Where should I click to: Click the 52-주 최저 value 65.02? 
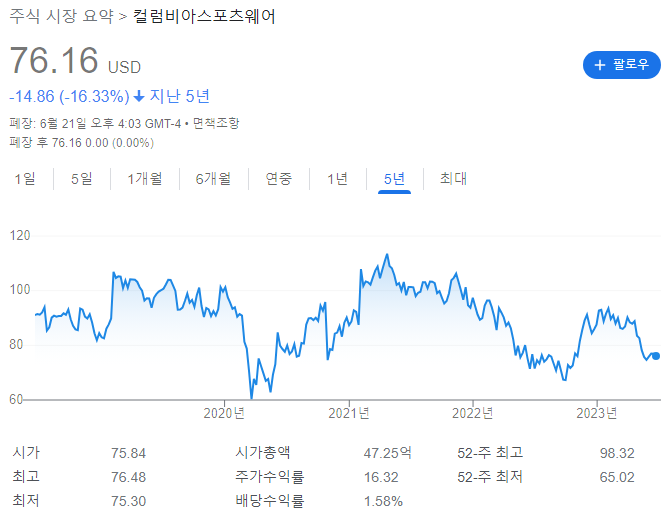pyautogui.click(x=617, y=477)
